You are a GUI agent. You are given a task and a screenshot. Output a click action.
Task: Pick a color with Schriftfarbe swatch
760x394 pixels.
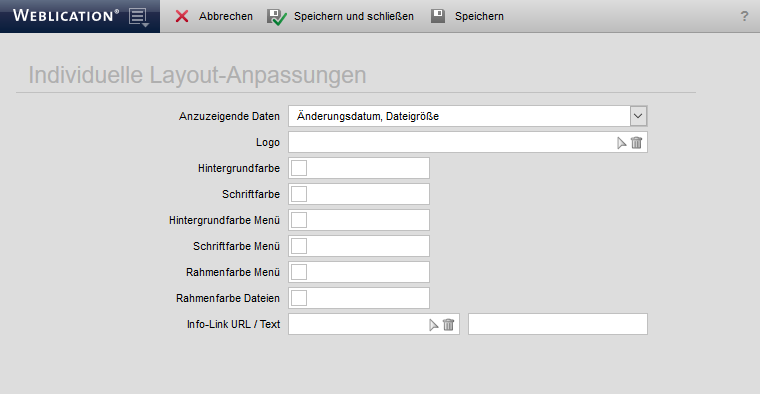coord(299,194)
